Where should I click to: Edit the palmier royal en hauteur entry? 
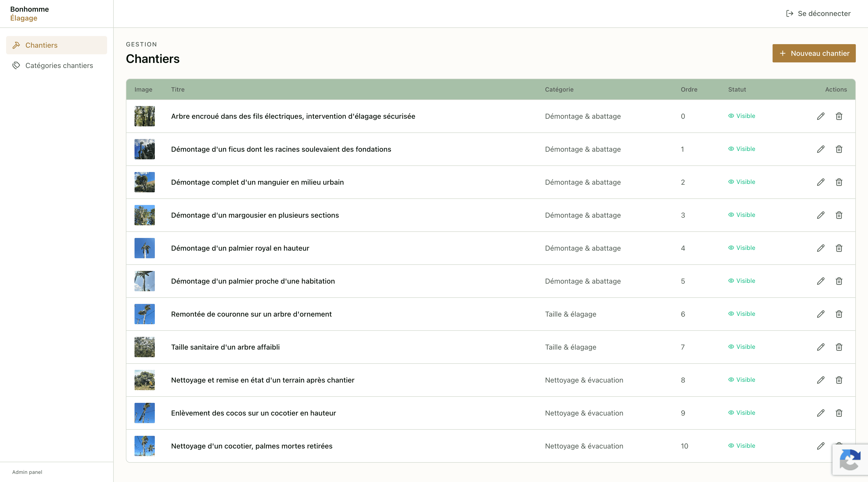coord(821,248)
